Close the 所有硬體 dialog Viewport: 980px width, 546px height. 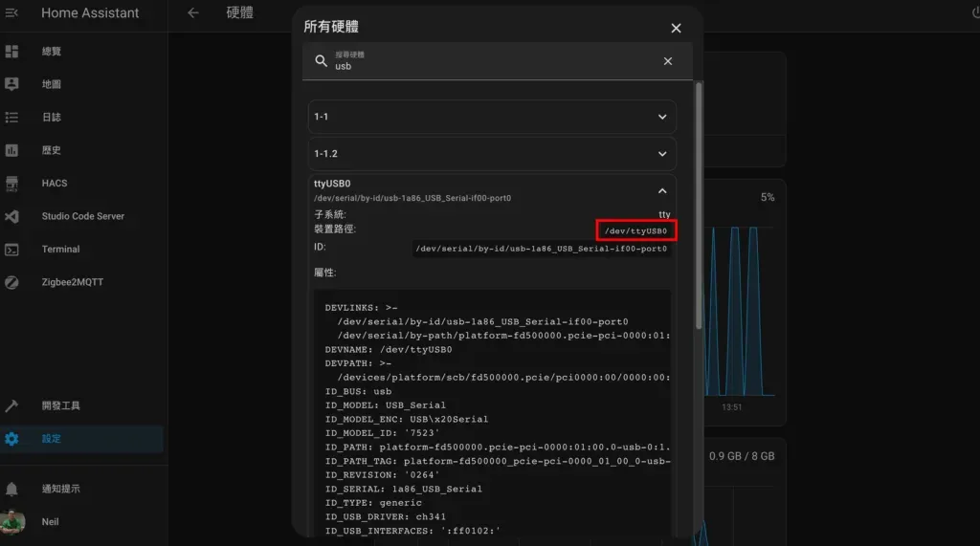pyautogui.click(x=676, y=28)
